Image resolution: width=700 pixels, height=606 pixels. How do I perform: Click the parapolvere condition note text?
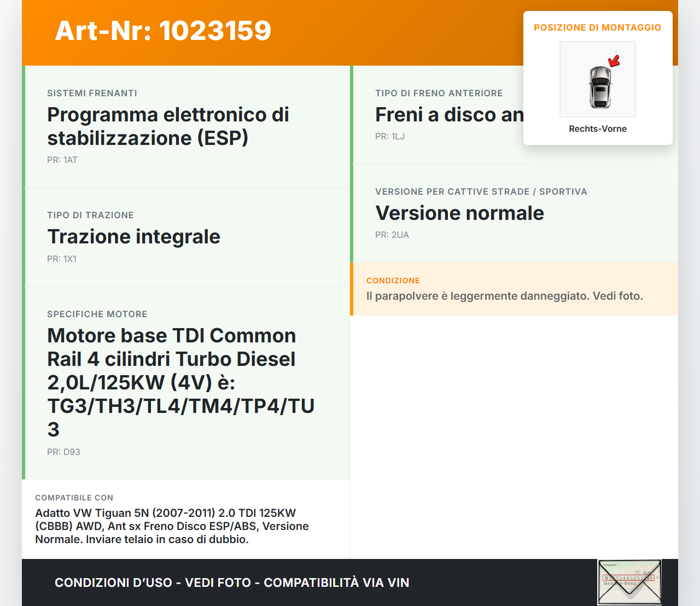504,296
